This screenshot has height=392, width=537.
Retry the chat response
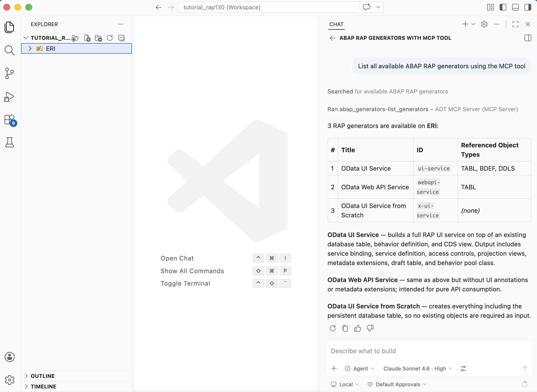tap(333, 328)
